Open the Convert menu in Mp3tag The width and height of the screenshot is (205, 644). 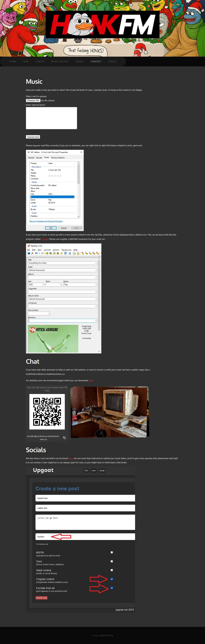pos(47,250)
